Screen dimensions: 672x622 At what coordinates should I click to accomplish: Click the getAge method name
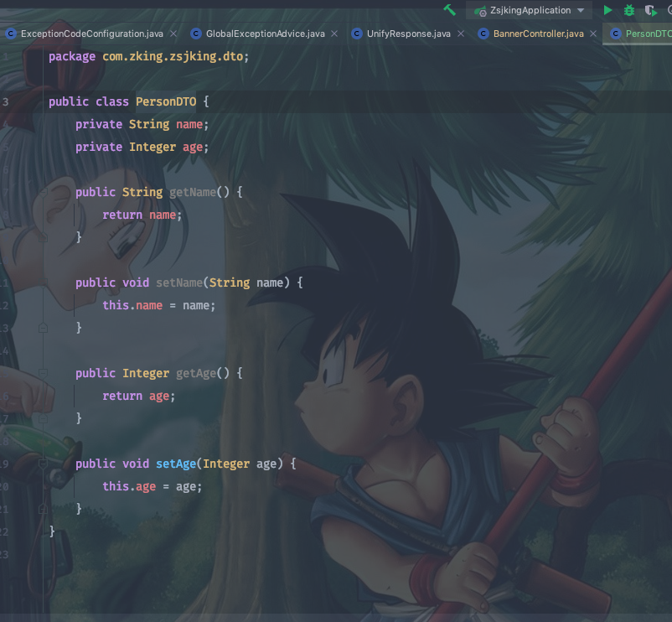[x=196, y=373]
